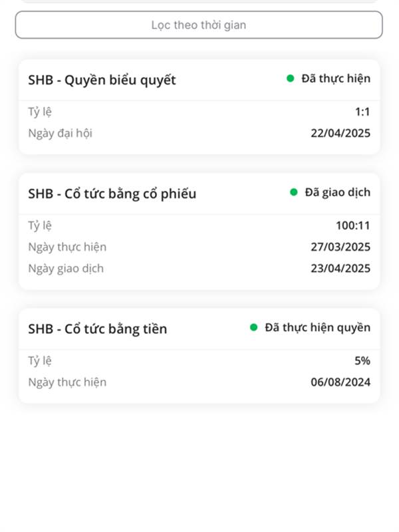Click the date 23/04/2025
The height and width of the screenshot is (532, 399).
click(x=340, y=269)
